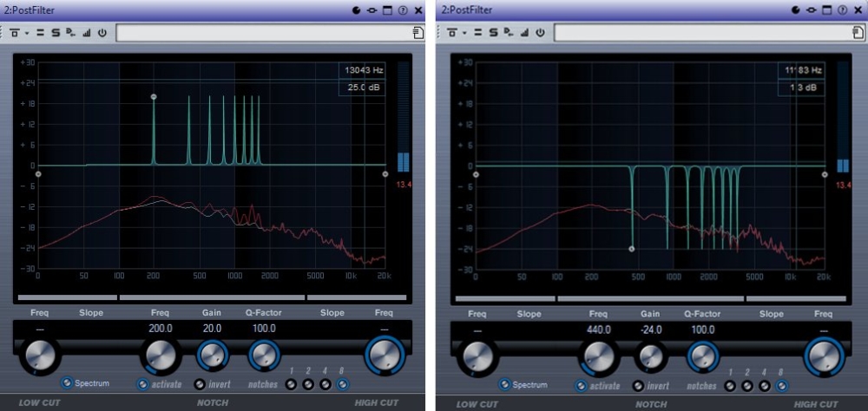The height and width of the screenshot is (411, 868).
Task: Open help in the left PostFilter title bar
Action: click(x=403, y=10)
